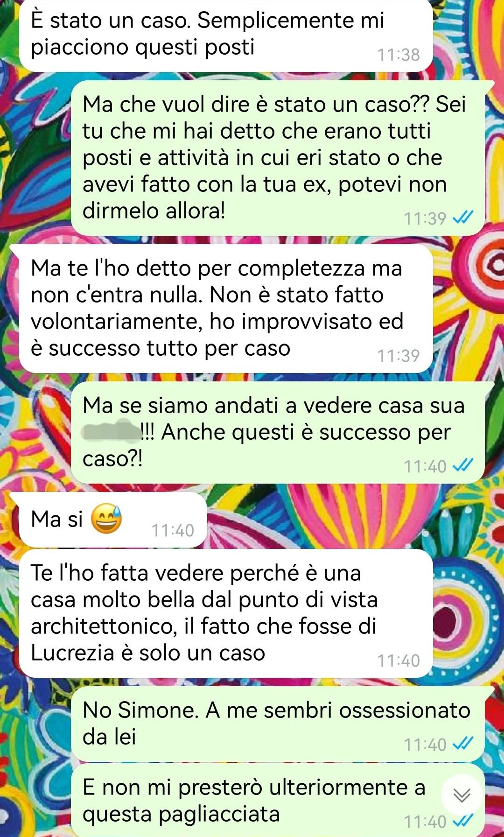Tap blue ticks on 'ossessionato da lei' message
Image resolution: width=504 pixels, height=837 pixels.
(x=463, y=744)
